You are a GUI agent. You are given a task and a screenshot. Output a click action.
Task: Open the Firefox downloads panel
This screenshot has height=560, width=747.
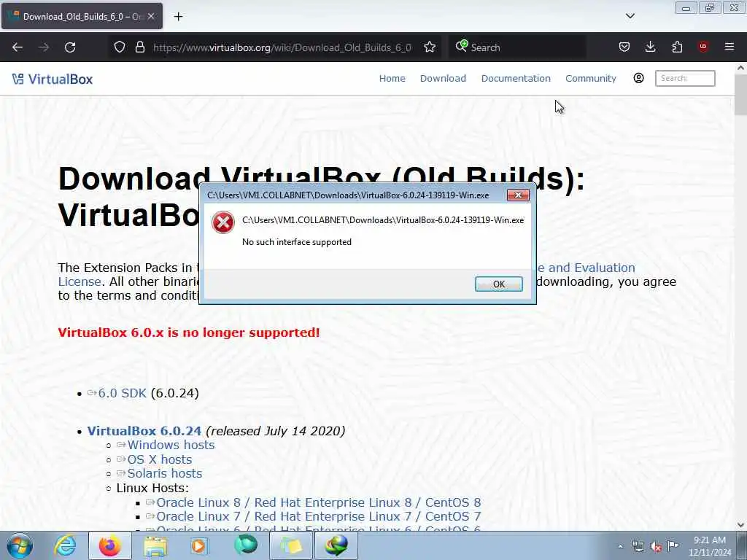(650, 47)
